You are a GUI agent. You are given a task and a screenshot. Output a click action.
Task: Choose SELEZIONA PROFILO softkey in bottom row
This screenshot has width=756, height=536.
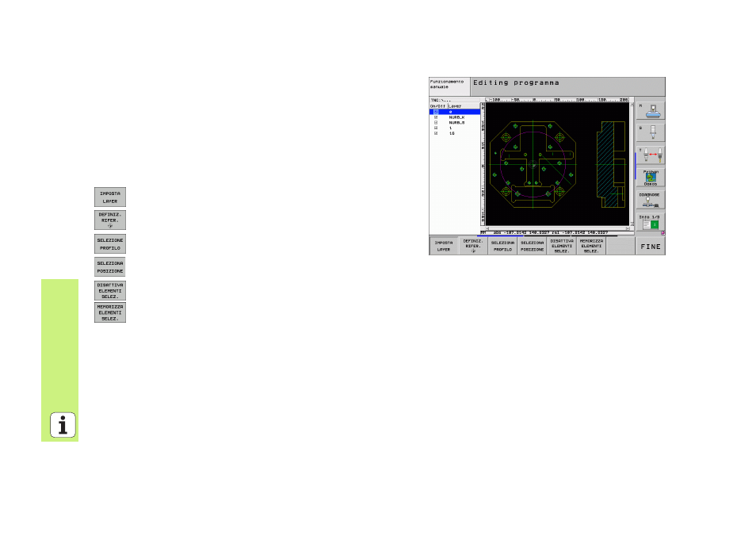coord(502,246)
